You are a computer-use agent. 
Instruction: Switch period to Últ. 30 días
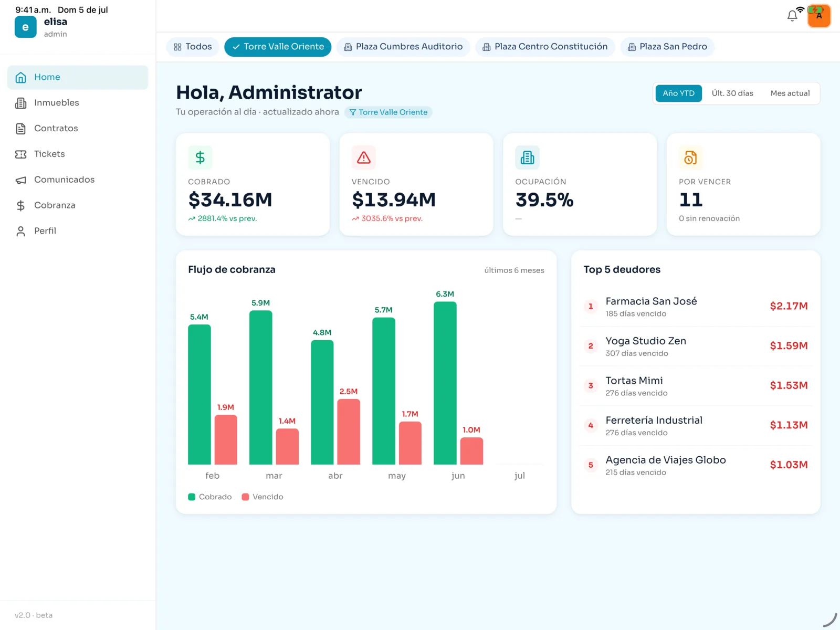coord(732,93)
